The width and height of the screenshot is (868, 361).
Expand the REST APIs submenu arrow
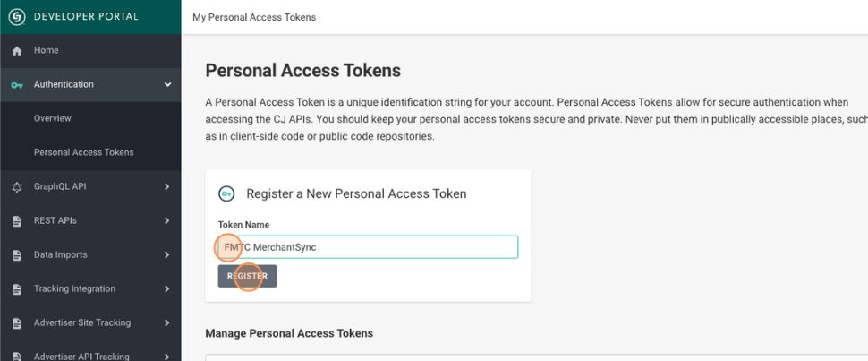(167, 221)
